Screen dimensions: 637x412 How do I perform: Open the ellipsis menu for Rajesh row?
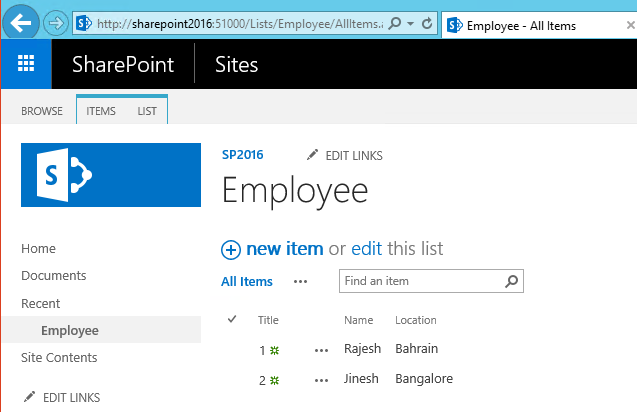point(321,350)
